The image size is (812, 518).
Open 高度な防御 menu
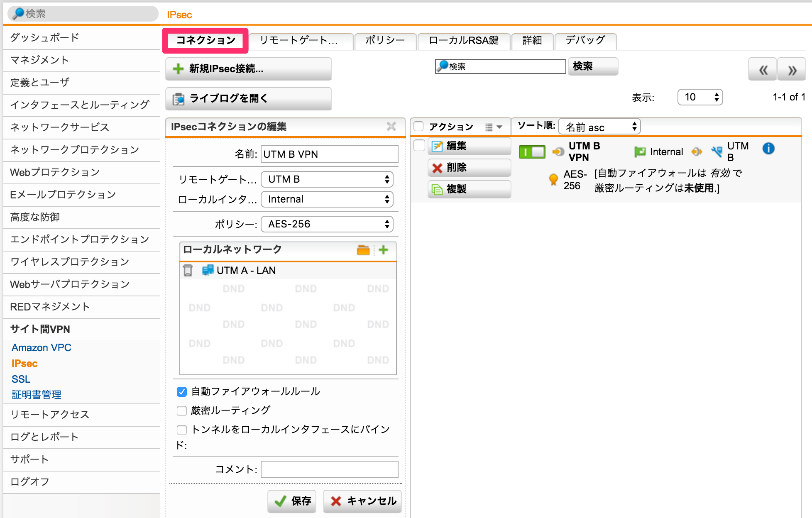tap(82, 217)
